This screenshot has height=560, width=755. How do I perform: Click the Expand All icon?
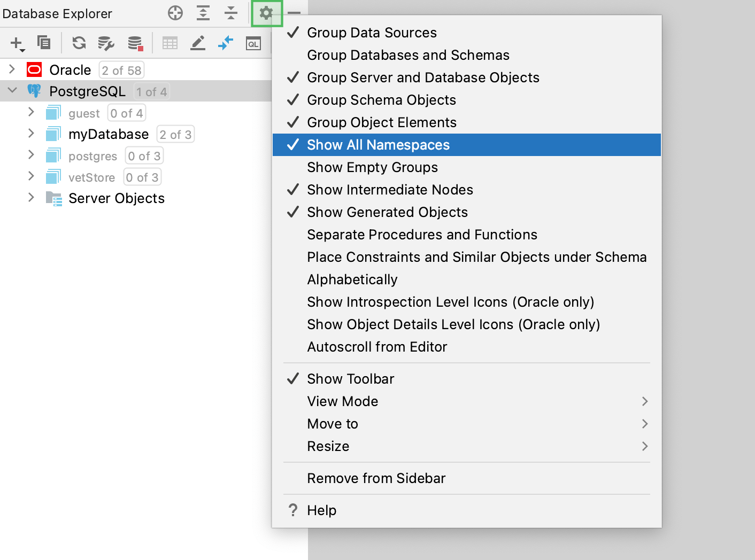[203, 13]
